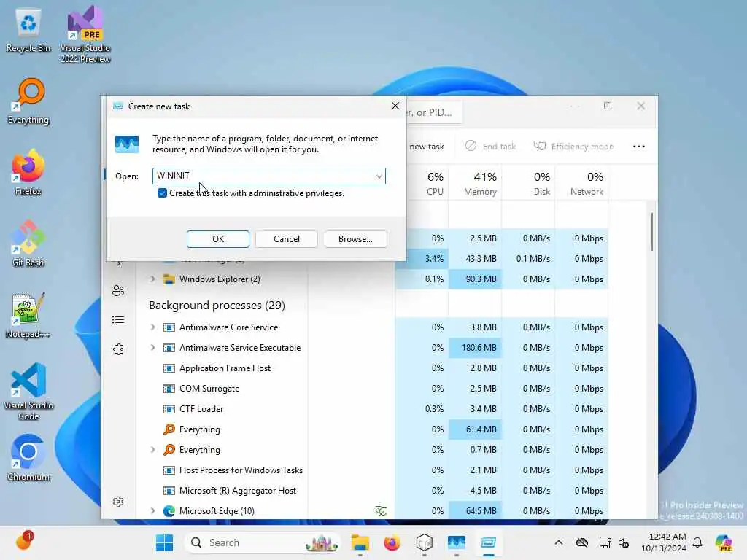The image size is (747, 560).
Task: Open Visual Studio 2022 Preview desktop icon
Action: (85, 34)
